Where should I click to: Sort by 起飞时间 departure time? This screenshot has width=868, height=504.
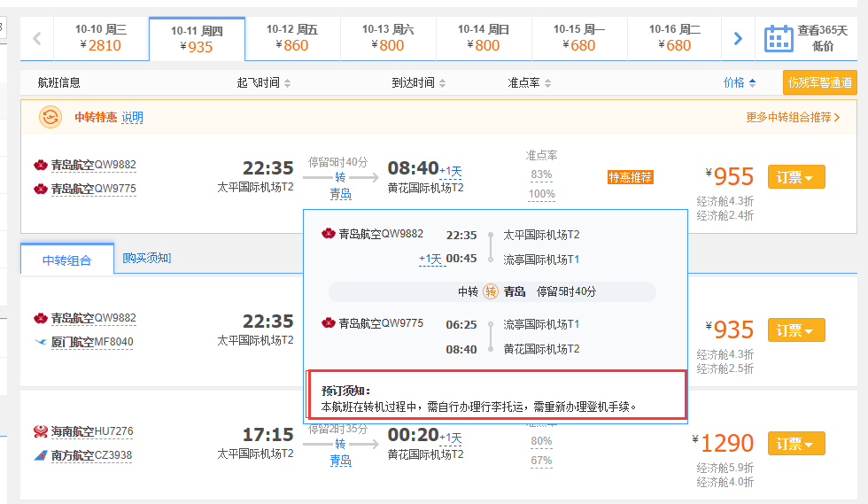pyautogui.click(x=264, y=83)
